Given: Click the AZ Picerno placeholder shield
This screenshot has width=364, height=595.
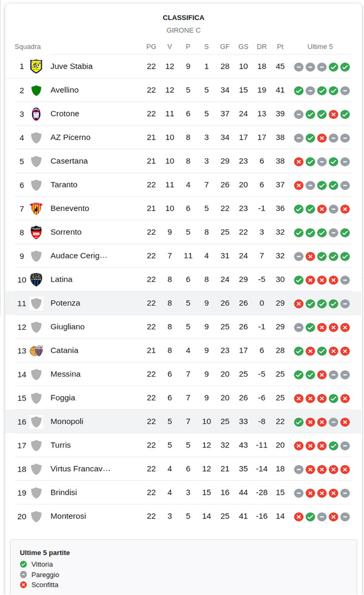Looking at the screenshot, I should [x=36, y=138].
